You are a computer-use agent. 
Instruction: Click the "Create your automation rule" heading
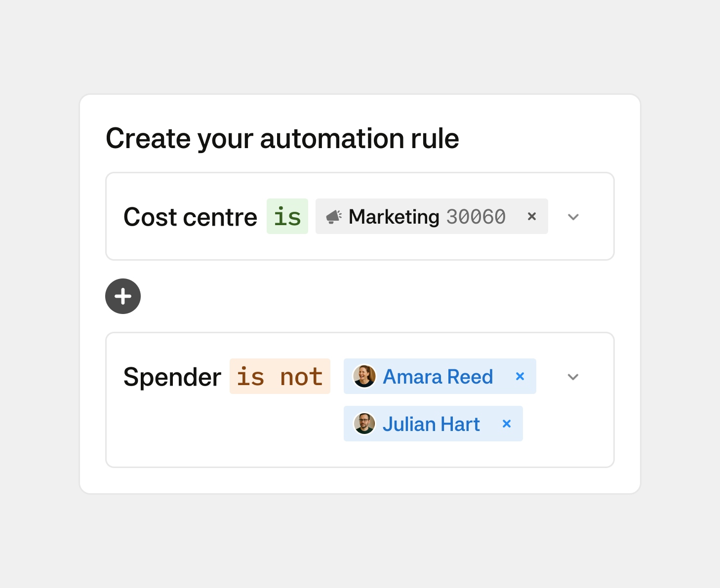click(282, 138)
